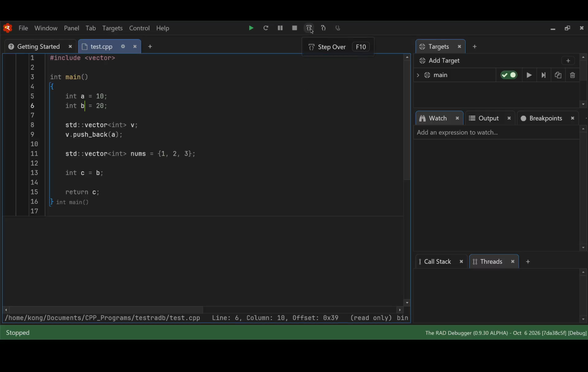This screenshot has width=588, height=372.
Task: Close the Threads tab
Action: coord(513,262)
